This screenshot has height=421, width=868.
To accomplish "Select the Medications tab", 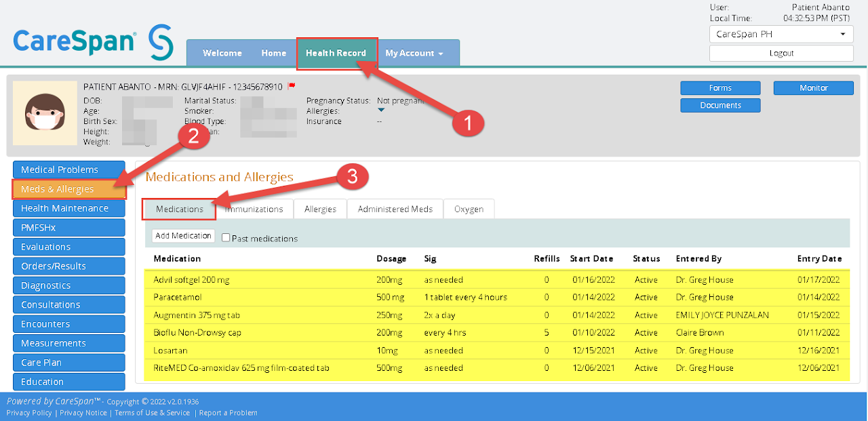I will coord(180,209).
